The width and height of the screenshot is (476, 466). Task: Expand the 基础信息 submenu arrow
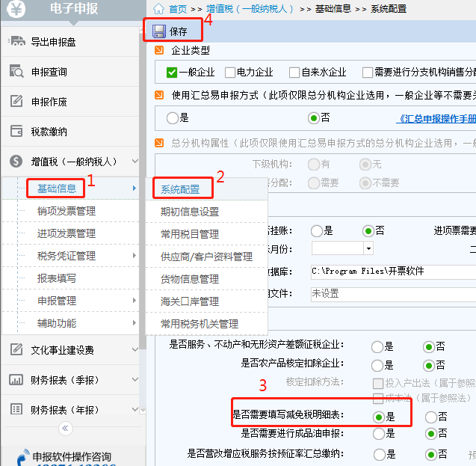coord(135,188)
